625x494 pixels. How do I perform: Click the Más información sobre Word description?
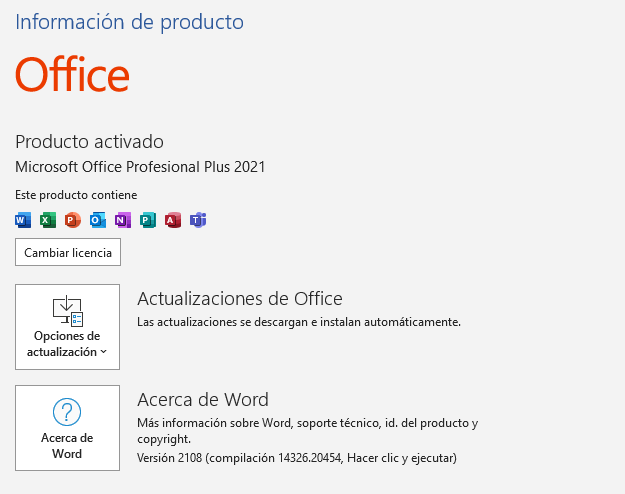(x=307, y=431)
